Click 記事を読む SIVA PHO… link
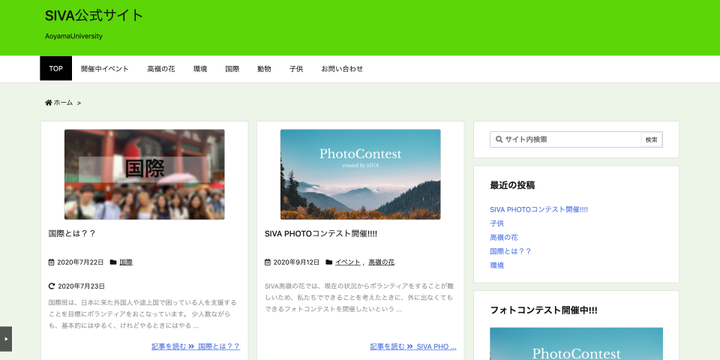Image resolution: width=720 pixels, height=360 pixels. (413, 346)
